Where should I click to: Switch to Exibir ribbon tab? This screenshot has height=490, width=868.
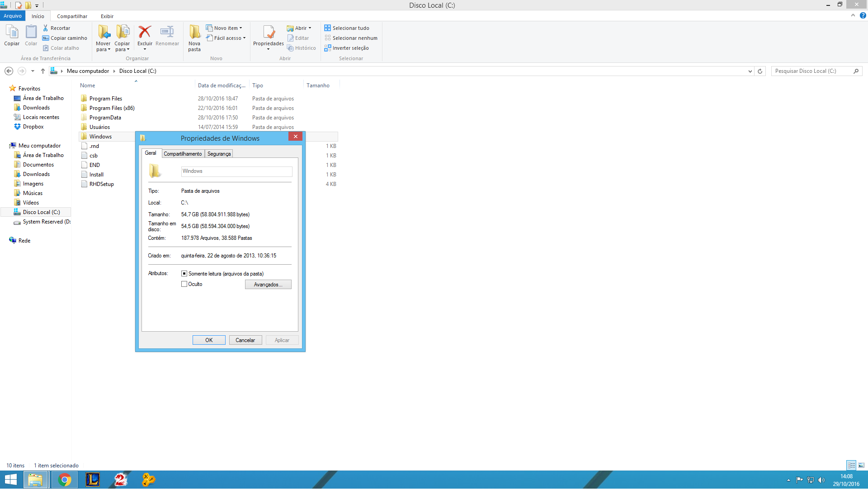(x=107, y=16)
